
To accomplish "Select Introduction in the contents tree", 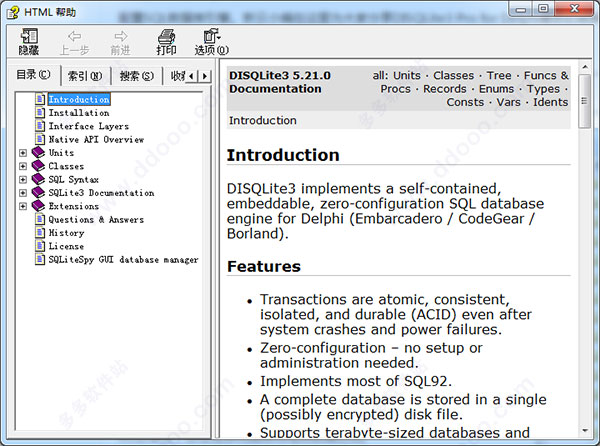I will (79, 99).
